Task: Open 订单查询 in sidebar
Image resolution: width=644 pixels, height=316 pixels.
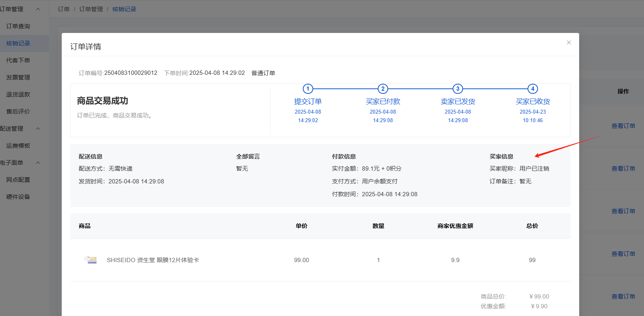Action: (18, 26)
